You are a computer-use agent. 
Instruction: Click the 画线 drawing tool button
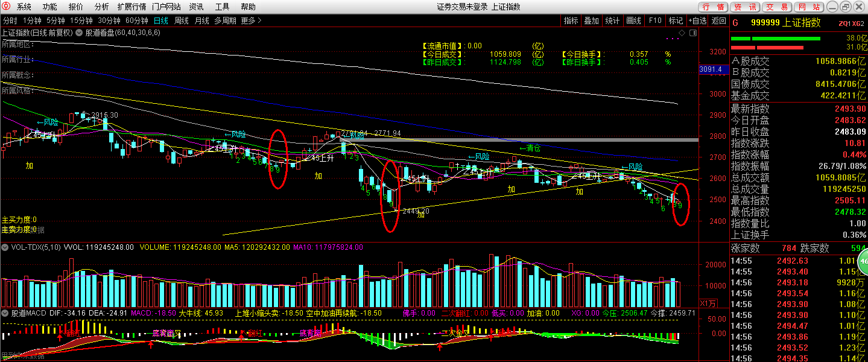pyautogui.click(x=633, y=21)
